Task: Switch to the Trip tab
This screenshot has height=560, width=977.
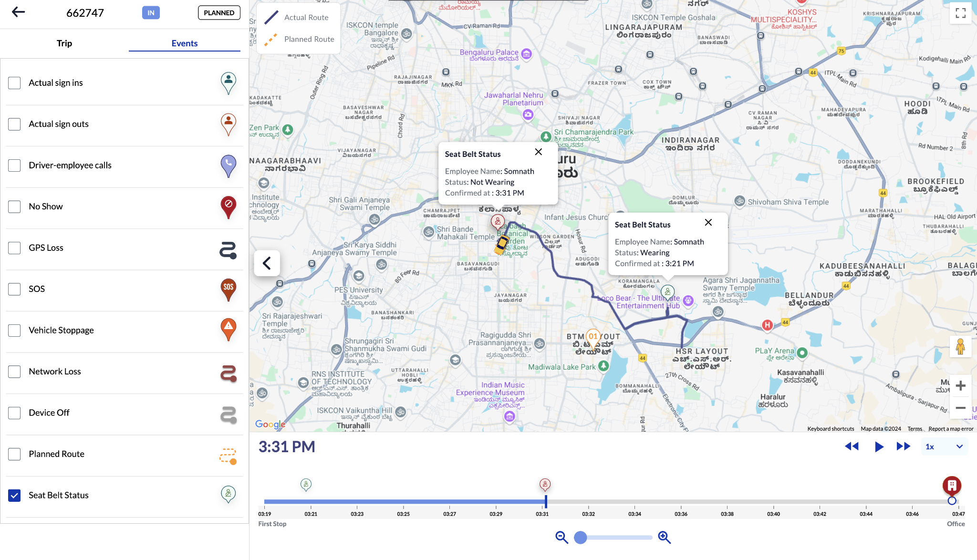Action: pyautogui.click(x=64, y=43)
